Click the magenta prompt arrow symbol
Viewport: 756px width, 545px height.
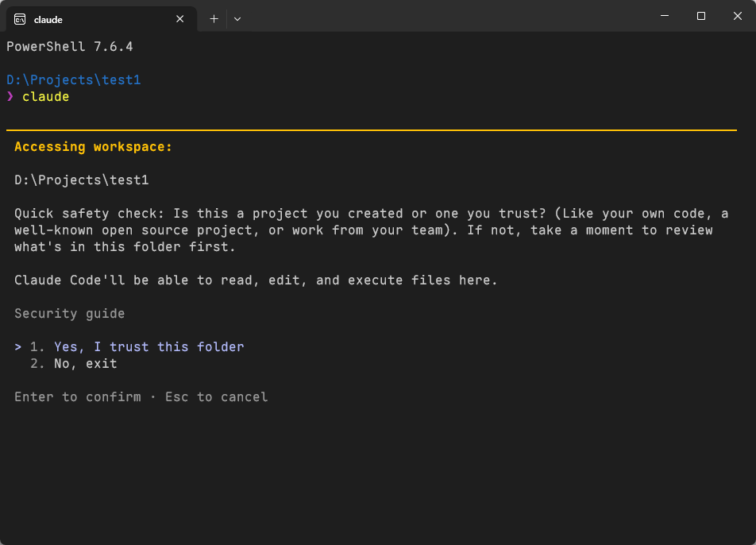coord(10,96)
